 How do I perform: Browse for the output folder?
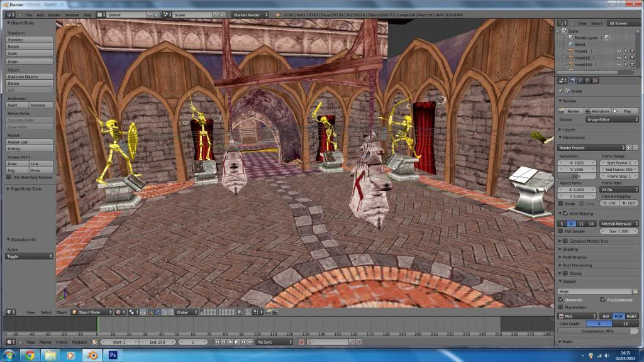point(635,292)
